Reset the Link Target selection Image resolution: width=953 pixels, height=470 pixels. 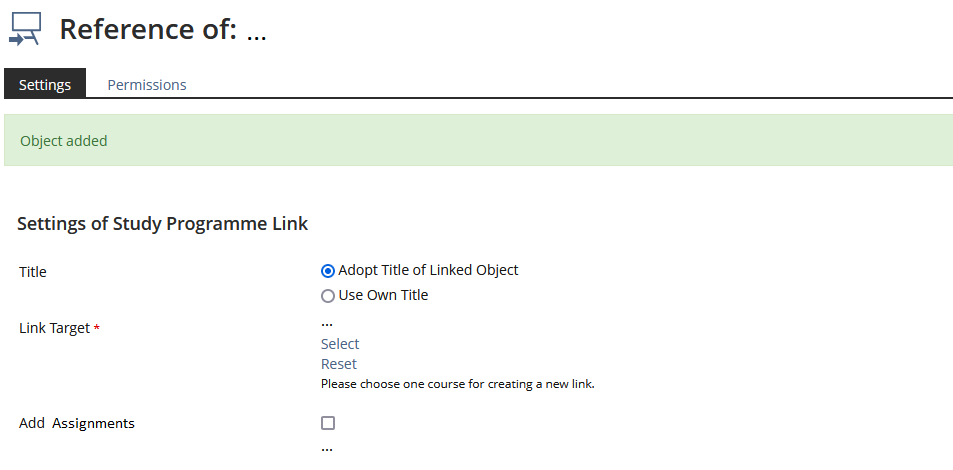point(339,364)
